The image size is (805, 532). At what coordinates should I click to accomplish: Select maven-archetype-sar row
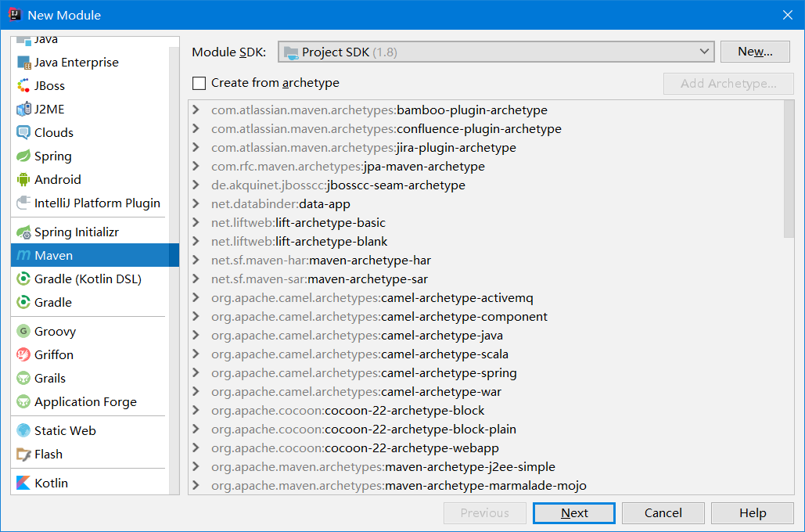coord(486,279)
